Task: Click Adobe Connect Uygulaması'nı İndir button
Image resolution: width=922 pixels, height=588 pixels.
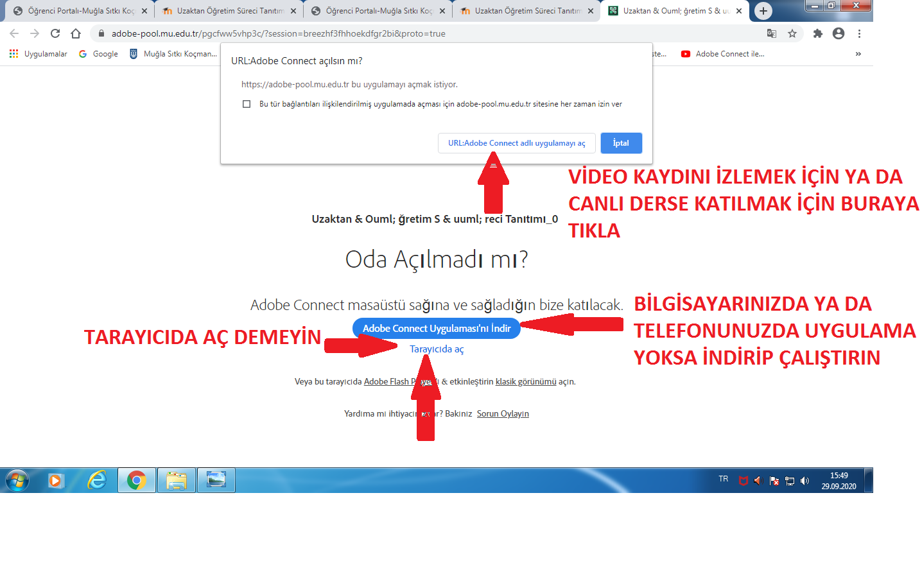Action: point(437,328)
